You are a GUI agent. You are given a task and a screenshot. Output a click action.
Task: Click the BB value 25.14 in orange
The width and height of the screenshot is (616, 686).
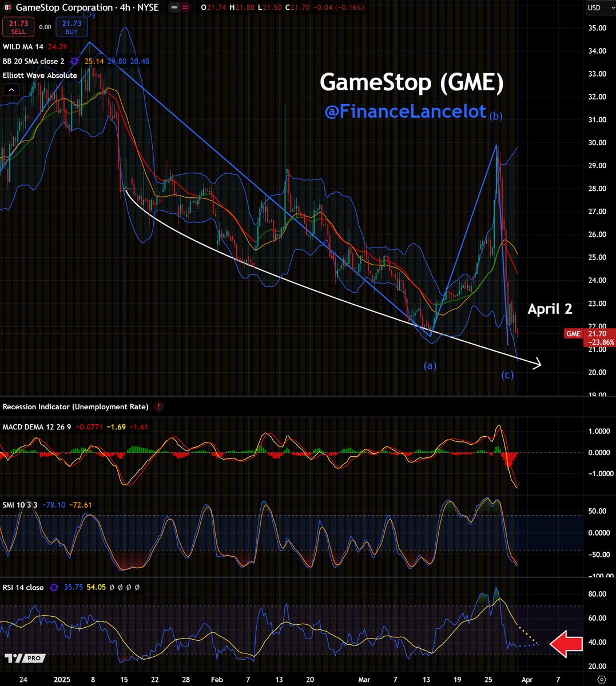[x=94, y=61]
